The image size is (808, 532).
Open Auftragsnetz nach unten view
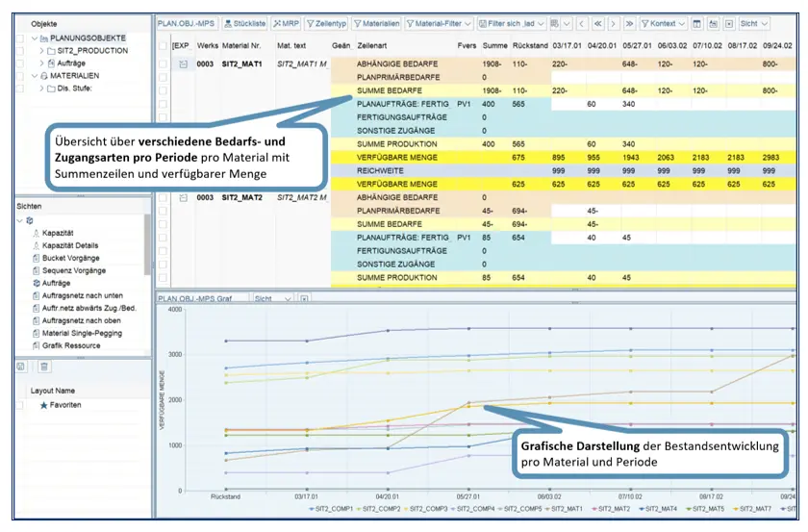[83, 295]
